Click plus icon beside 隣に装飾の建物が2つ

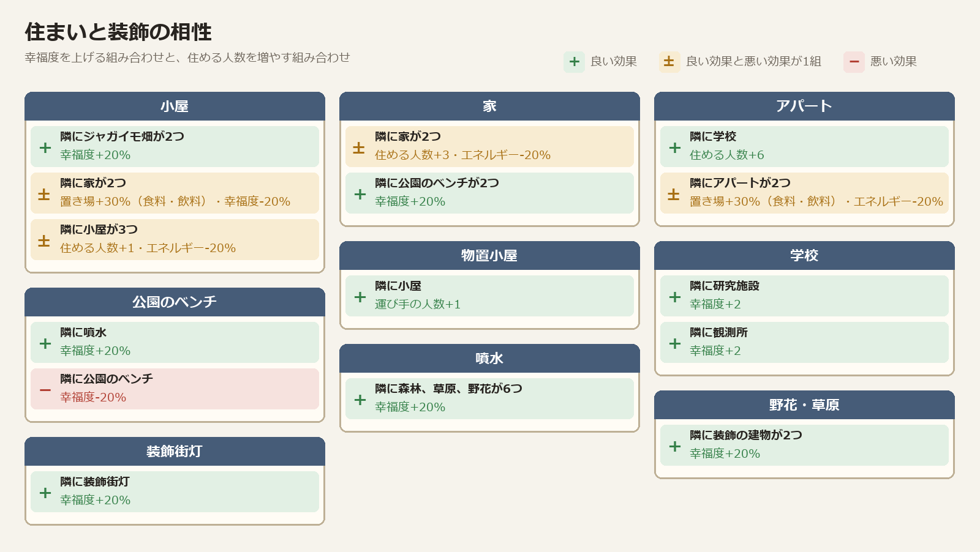click(675, 446)
